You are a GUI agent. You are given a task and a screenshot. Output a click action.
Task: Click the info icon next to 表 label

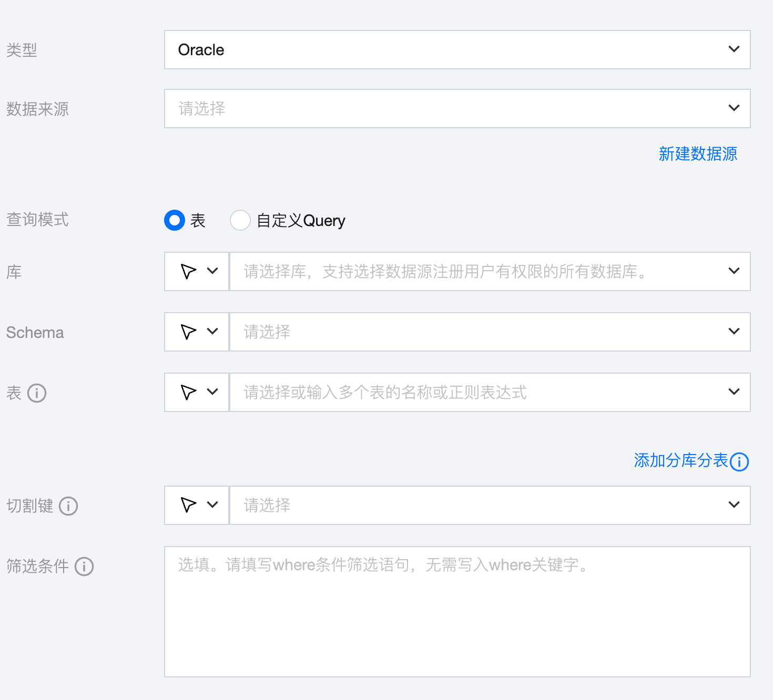tap(37, 393)
